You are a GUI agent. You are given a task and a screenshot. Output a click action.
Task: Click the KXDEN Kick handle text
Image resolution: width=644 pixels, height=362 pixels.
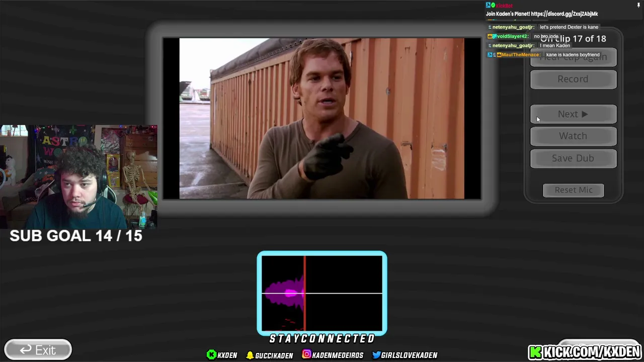pyautogui.click(x=227, y=355)
